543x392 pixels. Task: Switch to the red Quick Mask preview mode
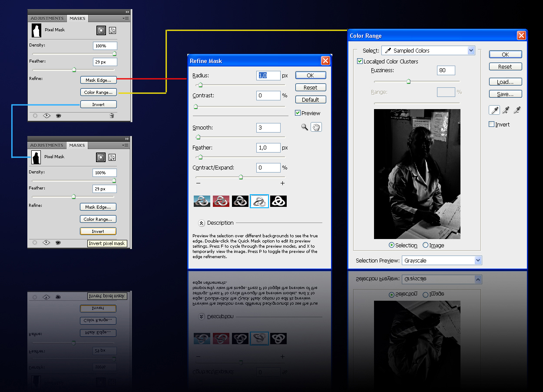click(221, 201)
